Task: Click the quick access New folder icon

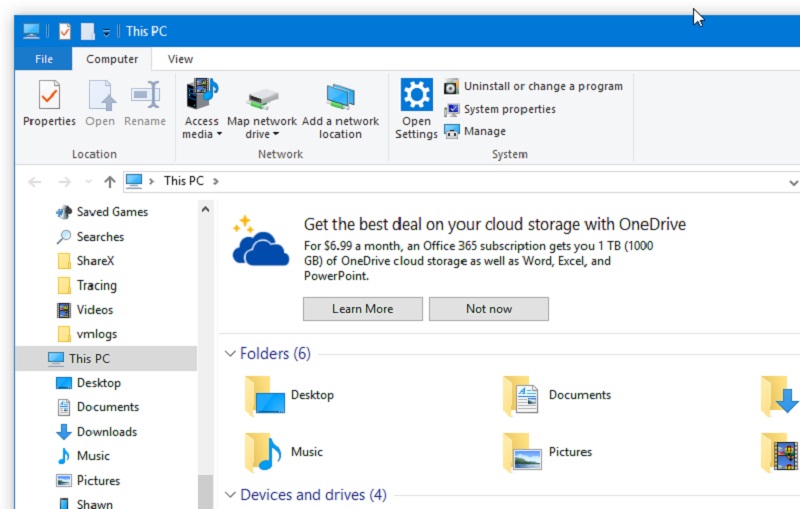Action: click(88, 31)
